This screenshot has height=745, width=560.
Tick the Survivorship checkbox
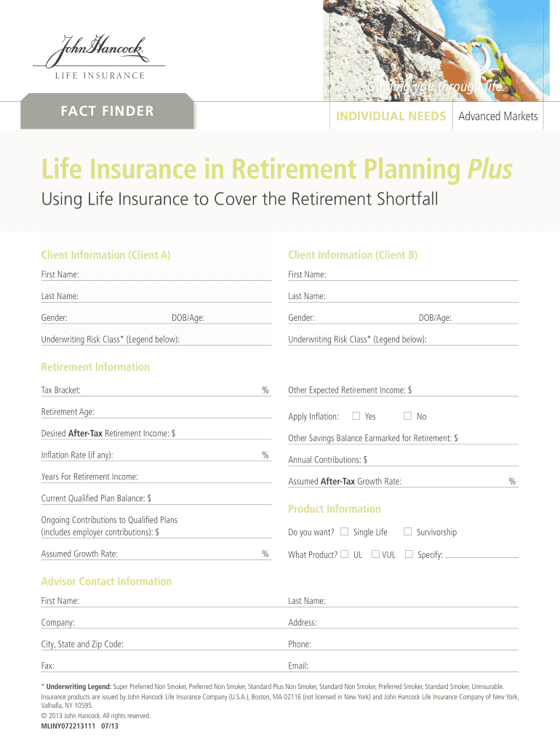408,532
